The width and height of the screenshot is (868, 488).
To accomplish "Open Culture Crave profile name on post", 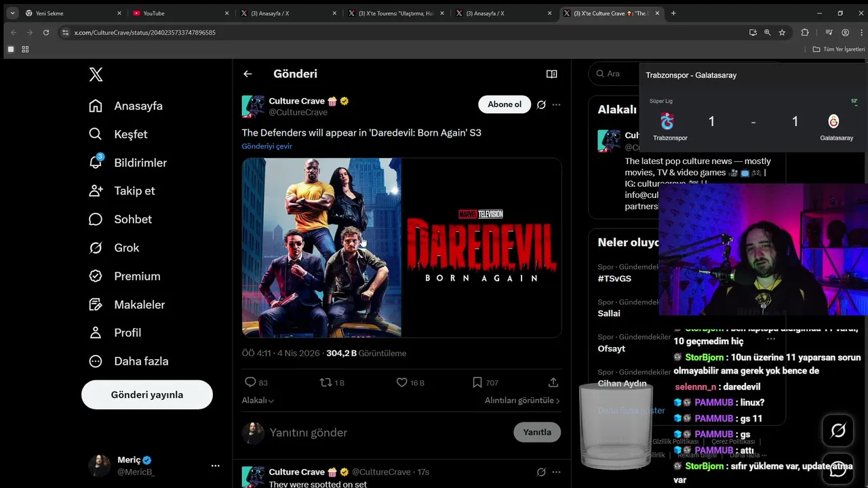I will (296, 101).
